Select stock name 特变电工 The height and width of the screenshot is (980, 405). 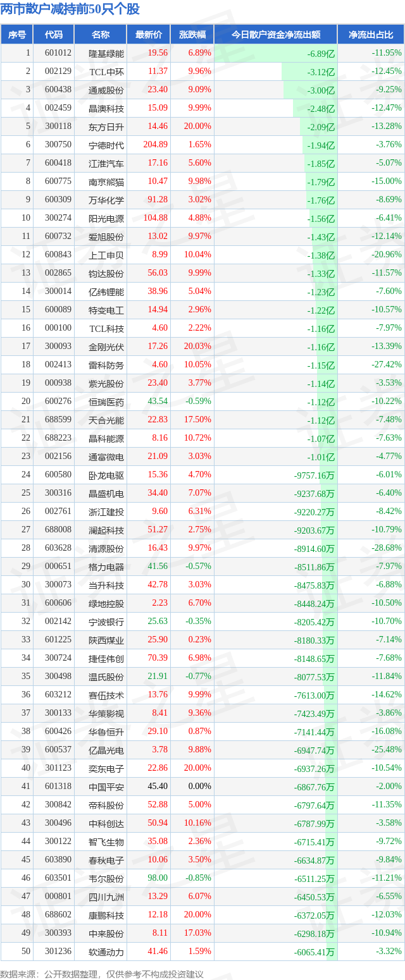tap(106, 310)
